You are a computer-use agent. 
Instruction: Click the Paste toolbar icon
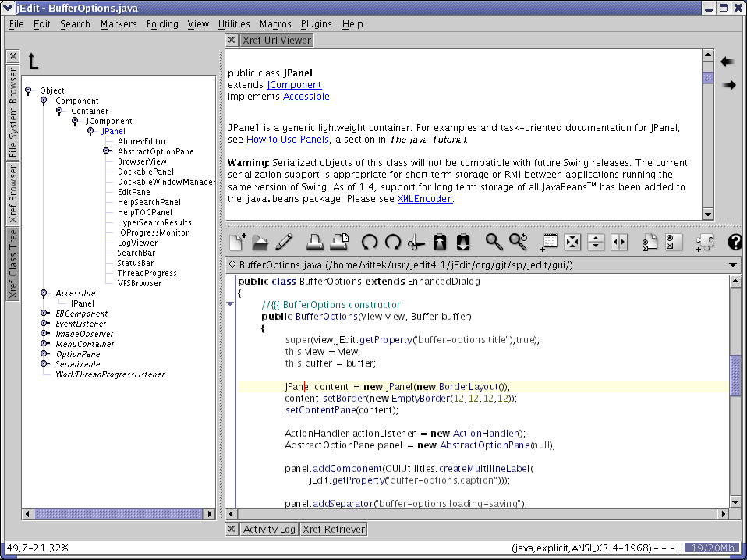coord(463,242)
